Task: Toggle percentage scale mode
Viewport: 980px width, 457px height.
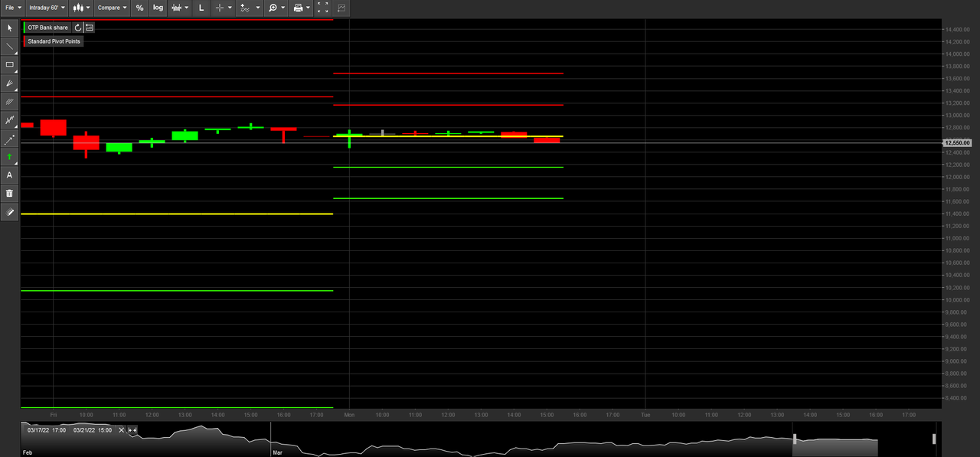Action: tap(139, 8)
